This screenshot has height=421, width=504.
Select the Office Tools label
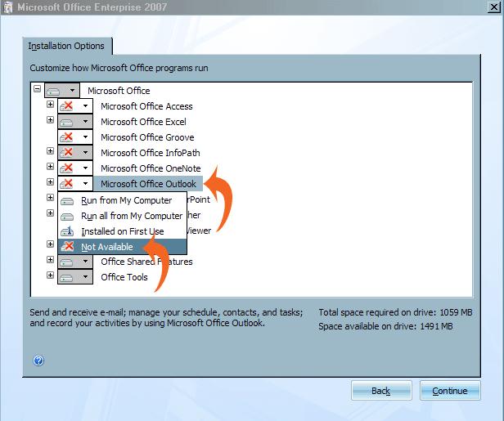(x=124, y=277)
